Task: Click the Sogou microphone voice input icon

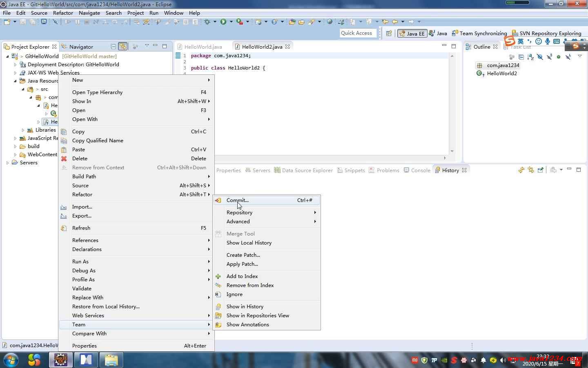Action: click(x=547, y=41)
